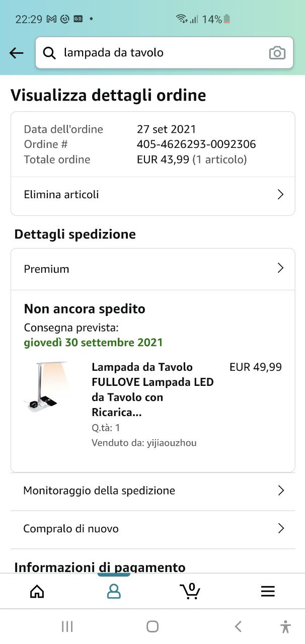The image size is (305, 644).
Task: Open the lamp product thumbnail
Action: [x=48, y=386]
